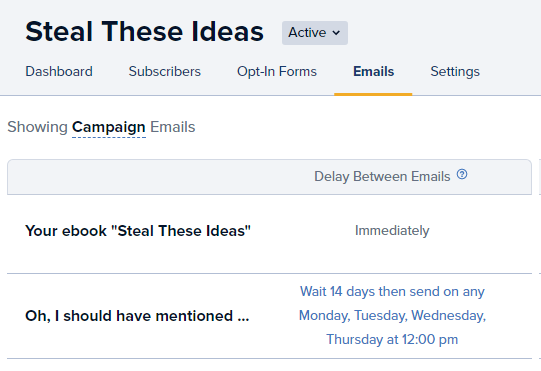This screenshot has height=371, width=541.
Task: Click the word 'Emails' after Campaign
Action: click(x=173, y=127)
